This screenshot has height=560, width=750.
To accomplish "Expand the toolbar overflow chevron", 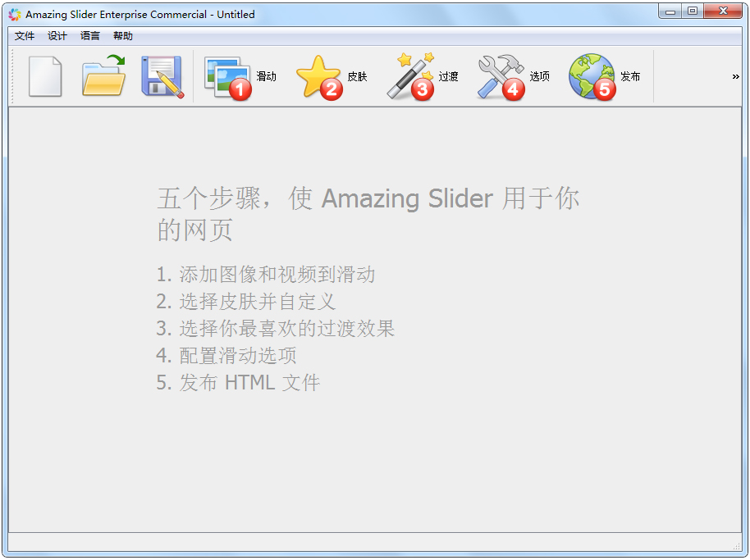I will (735, 76).
